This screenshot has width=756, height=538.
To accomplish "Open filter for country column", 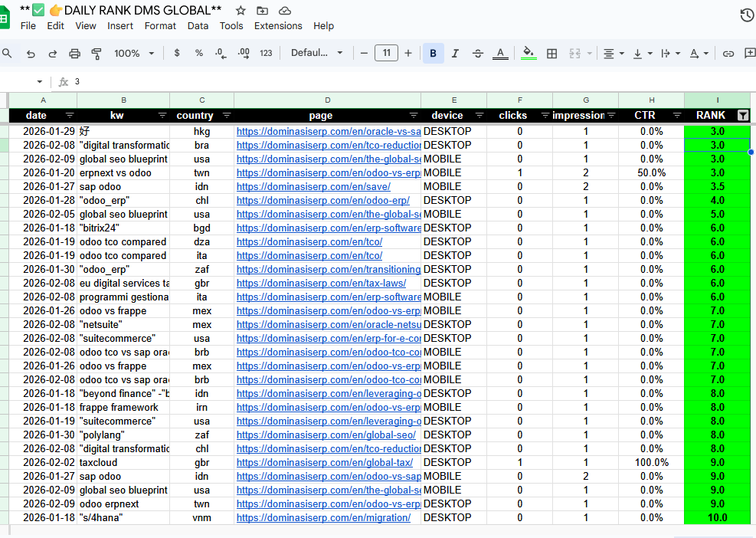I will (x=227, y=115).
